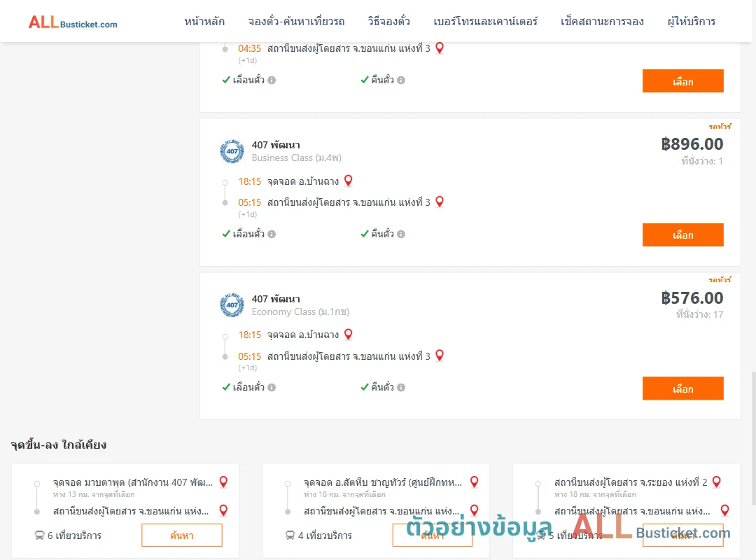Click the page vertical scrollbar
This screenshot has height=560, width=756.
(753, 438)
